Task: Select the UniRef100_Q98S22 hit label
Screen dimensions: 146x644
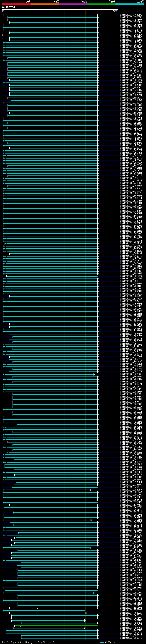Action: [131, 636]
